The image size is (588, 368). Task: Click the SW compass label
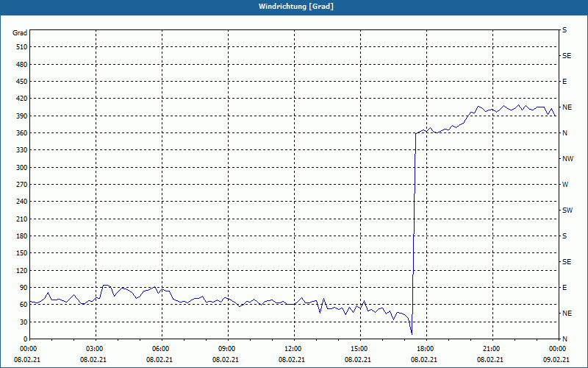[567, 210]
